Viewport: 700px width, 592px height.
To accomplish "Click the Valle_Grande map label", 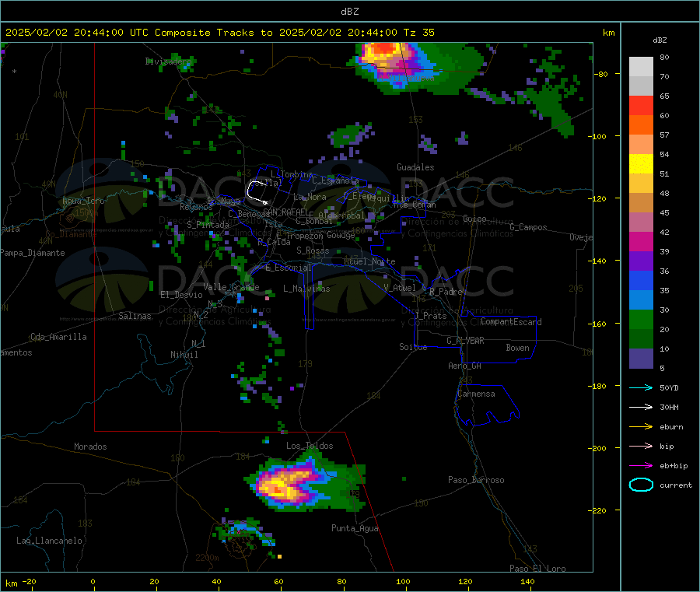I will tap(231, 287).
